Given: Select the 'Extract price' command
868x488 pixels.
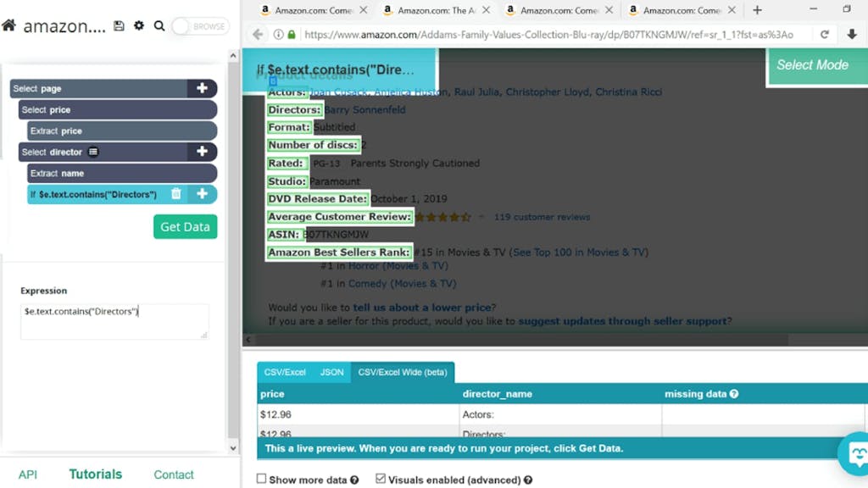Looking at the screenshot, I should [x=122, y=130].
